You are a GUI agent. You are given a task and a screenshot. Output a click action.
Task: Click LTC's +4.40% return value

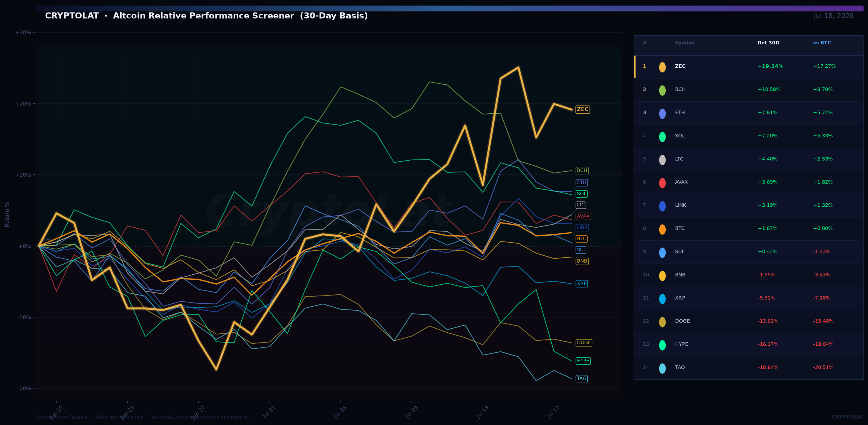pyautogui.click(x=768, y=159)
